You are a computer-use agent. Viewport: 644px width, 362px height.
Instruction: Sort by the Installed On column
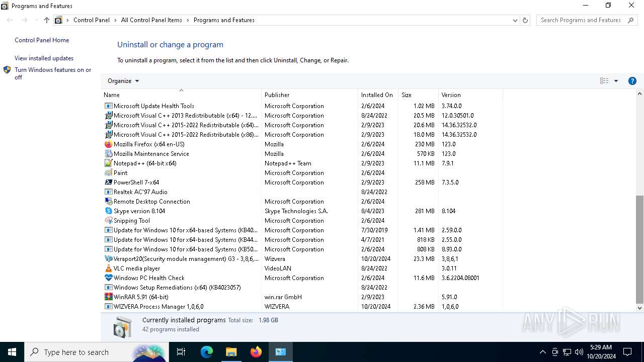pyautogui.click(x=378, y=95)
